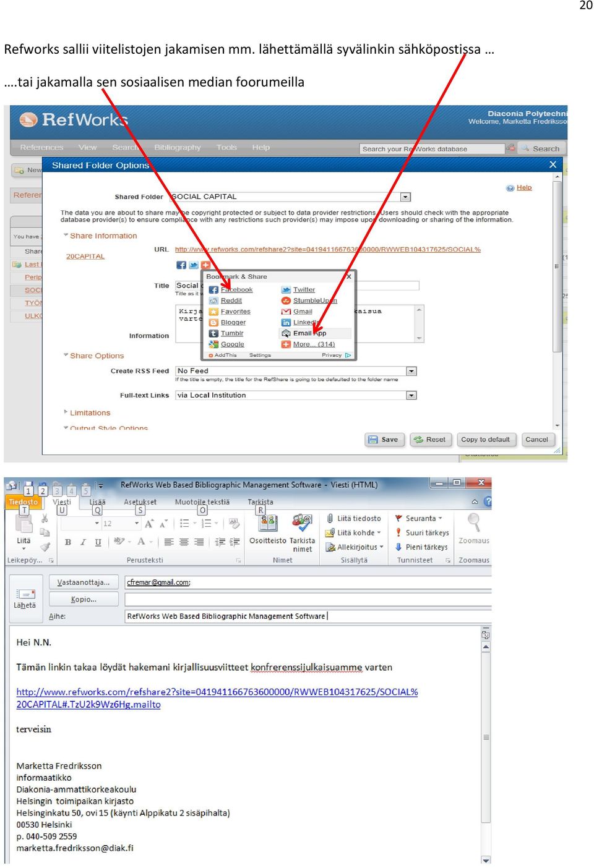Align message text right in Outlook
594x868 pixels.
pyautogui.click(x=199, y=542)
